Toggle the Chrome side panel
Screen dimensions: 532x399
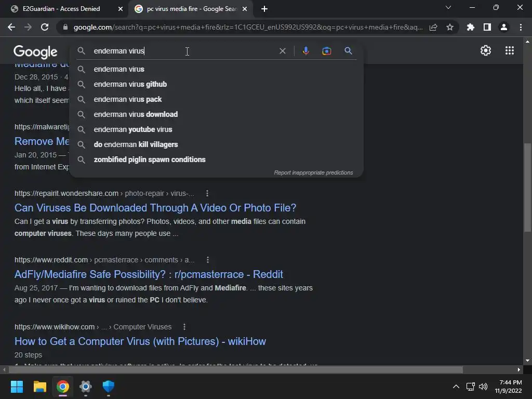487,27
